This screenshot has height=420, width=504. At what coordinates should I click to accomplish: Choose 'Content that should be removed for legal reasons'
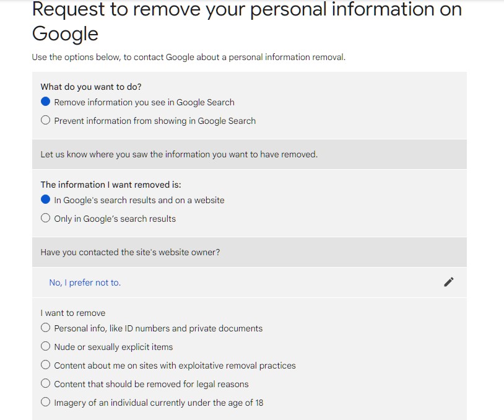coord(45,384)
